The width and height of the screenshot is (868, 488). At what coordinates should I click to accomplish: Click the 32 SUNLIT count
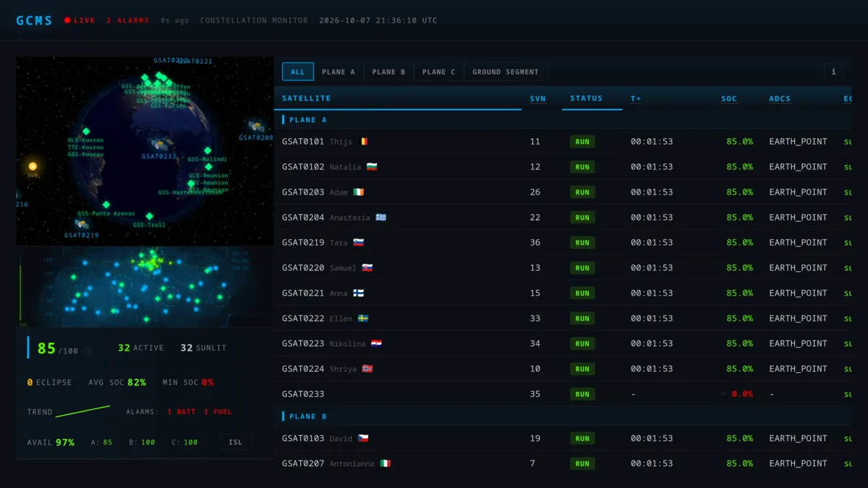(x=203, y=348)
